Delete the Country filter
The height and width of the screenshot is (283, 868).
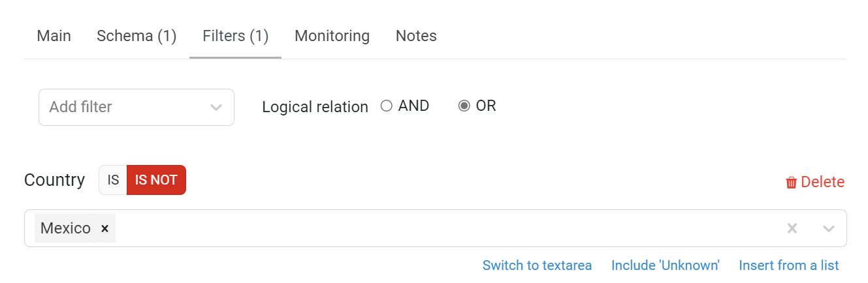coord(815,183)
